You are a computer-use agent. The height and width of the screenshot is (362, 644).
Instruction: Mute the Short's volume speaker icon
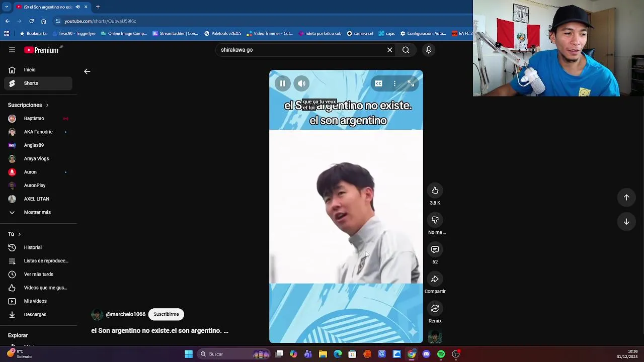click(x=301, y=83)
